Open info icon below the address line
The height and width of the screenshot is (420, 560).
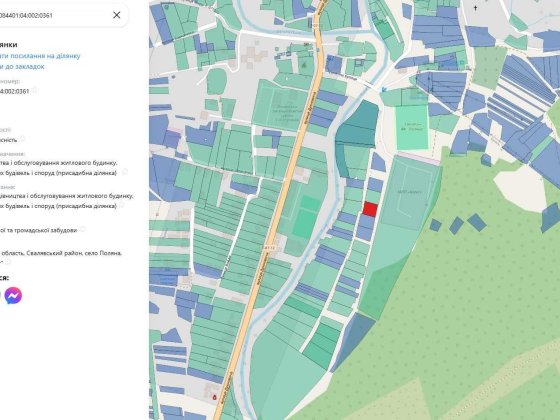coord(8,262)
